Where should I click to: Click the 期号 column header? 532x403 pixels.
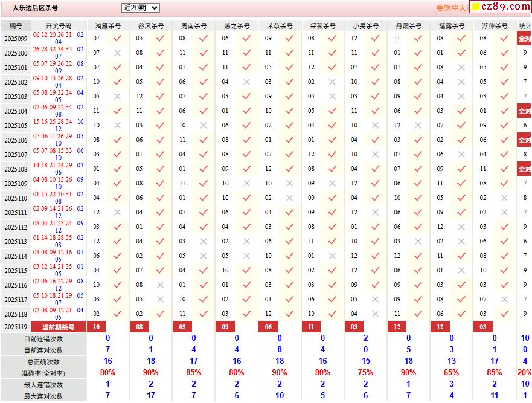click(16, 26)
